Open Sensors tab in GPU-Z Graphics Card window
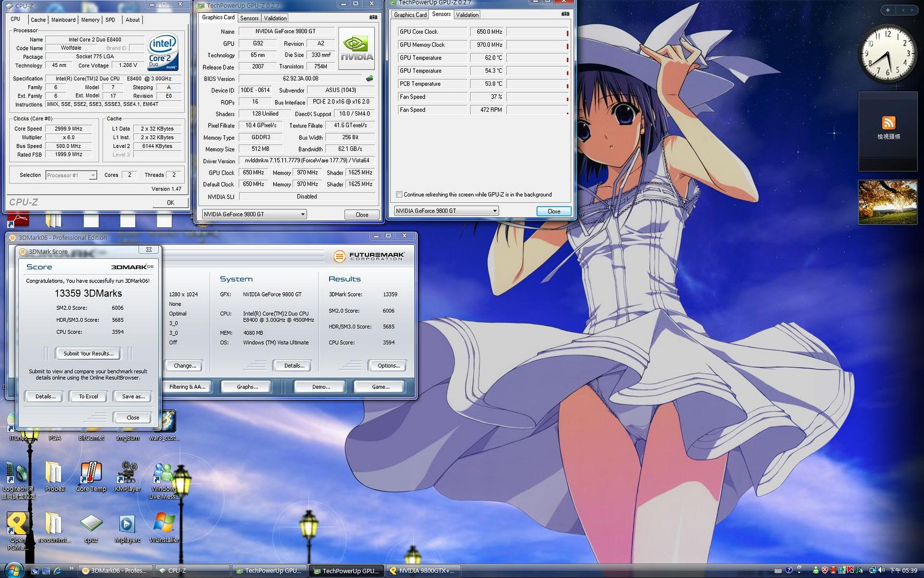924x578 pixels. pos(249,18)
